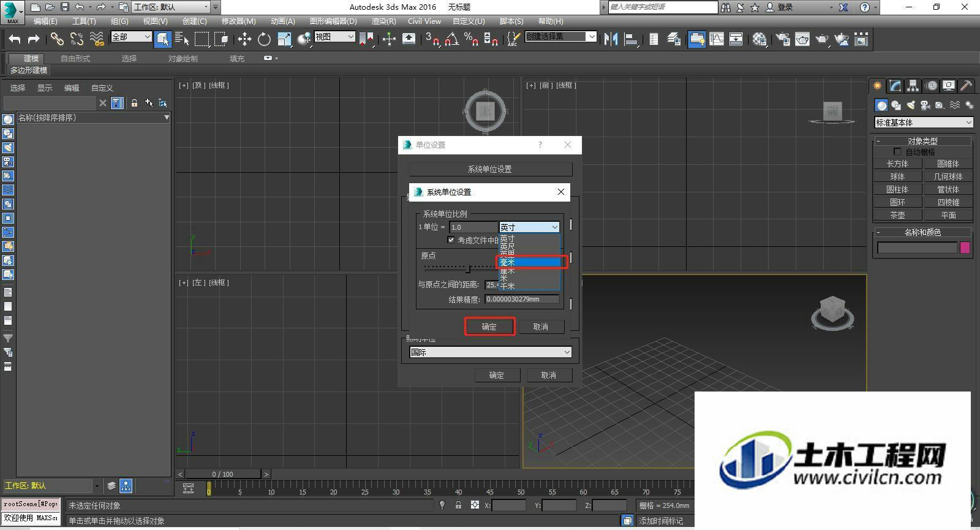The image size is (980, 530).
Task: Click the Align tool icon
Action: tap(630, 39)
